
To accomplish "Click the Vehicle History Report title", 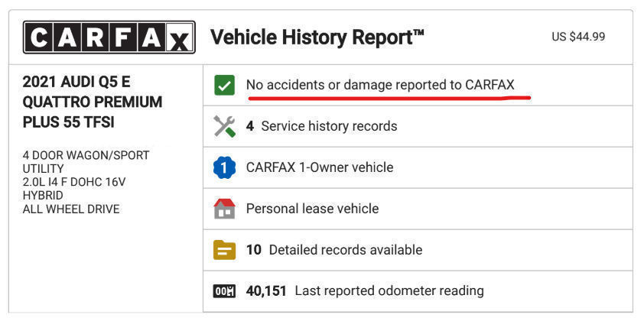I will pyautogui.click(x=317, y=37).
